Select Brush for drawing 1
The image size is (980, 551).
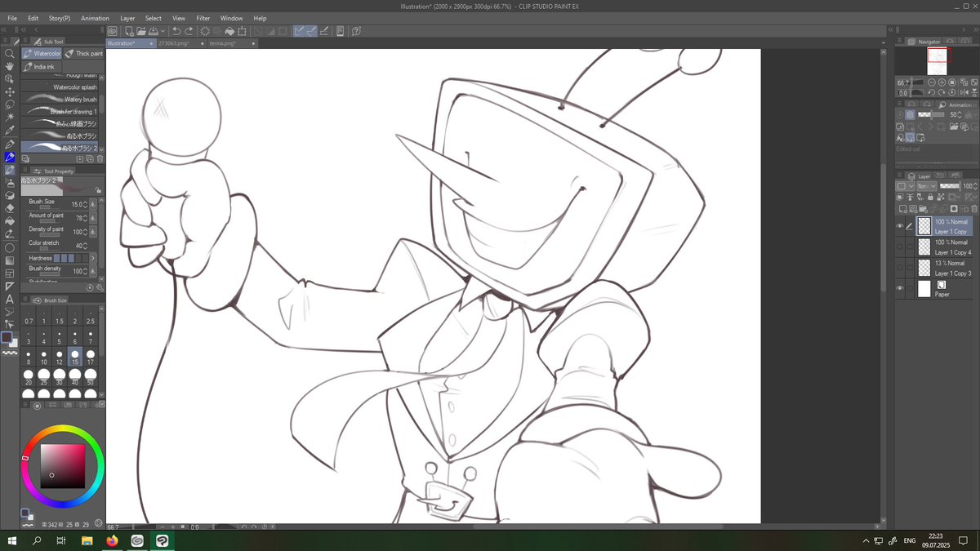(60, 112)
